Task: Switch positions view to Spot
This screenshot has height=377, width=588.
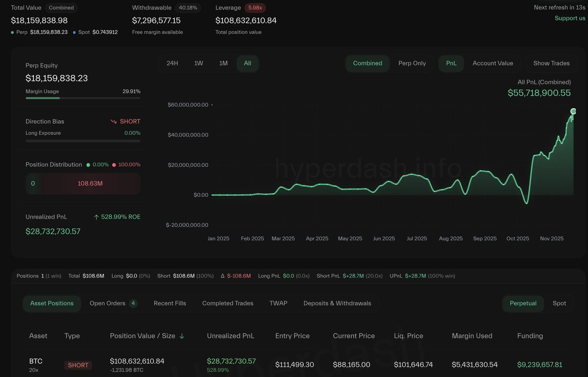Action: (x=560, y=304)
